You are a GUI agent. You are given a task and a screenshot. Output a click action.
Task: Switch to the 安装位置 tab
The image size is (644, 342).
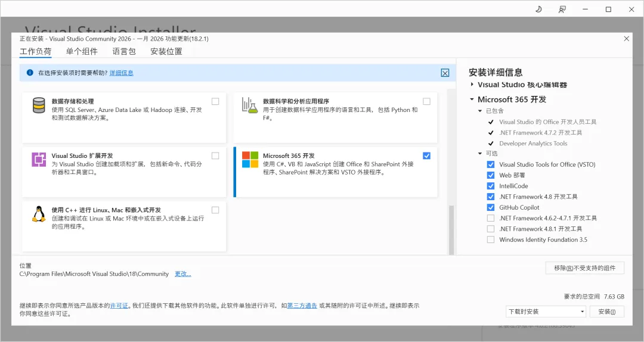click(166, 51)
